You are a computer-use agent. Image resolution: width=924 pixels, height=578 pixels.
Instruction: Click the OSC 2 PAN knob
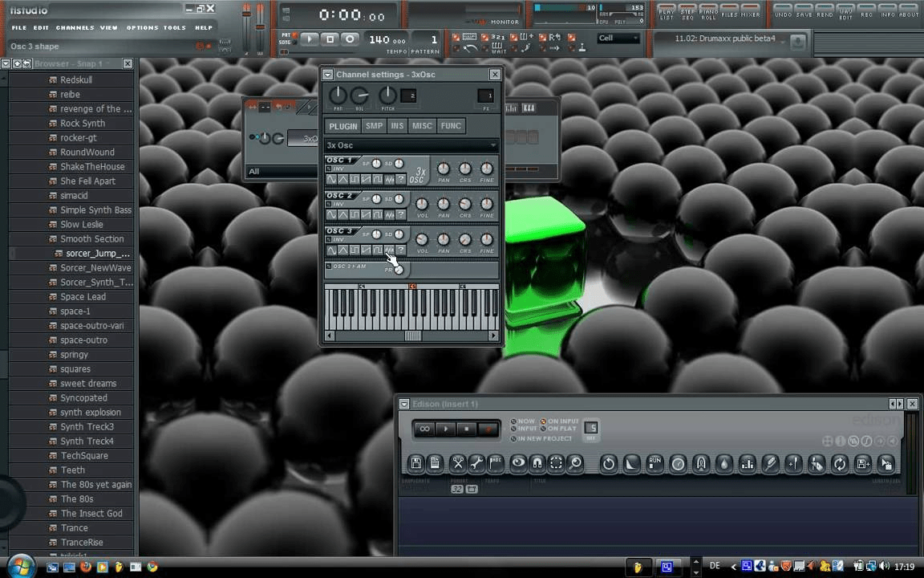(444, 204)
